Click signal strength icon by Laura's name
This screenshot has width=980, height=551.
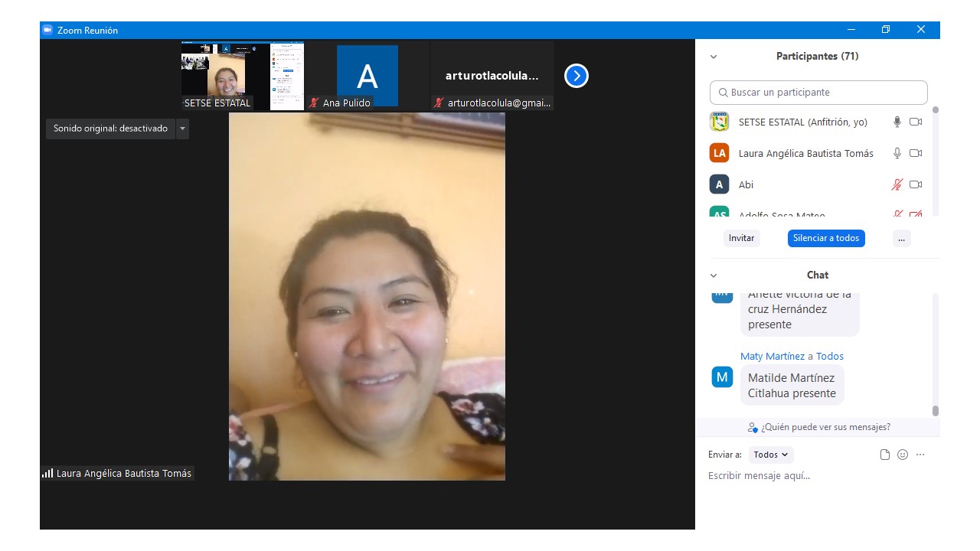(47, 474)
